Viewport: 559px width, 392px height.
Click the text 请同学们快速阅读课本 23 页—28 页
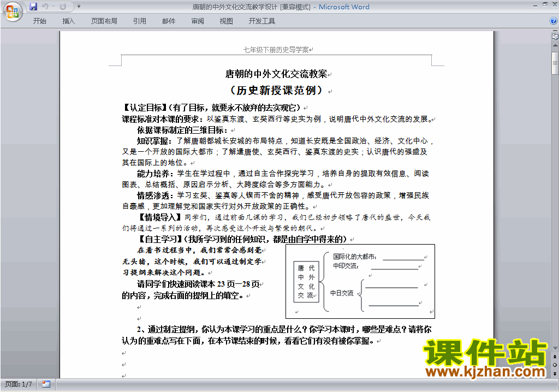click(x=198, y=284)
